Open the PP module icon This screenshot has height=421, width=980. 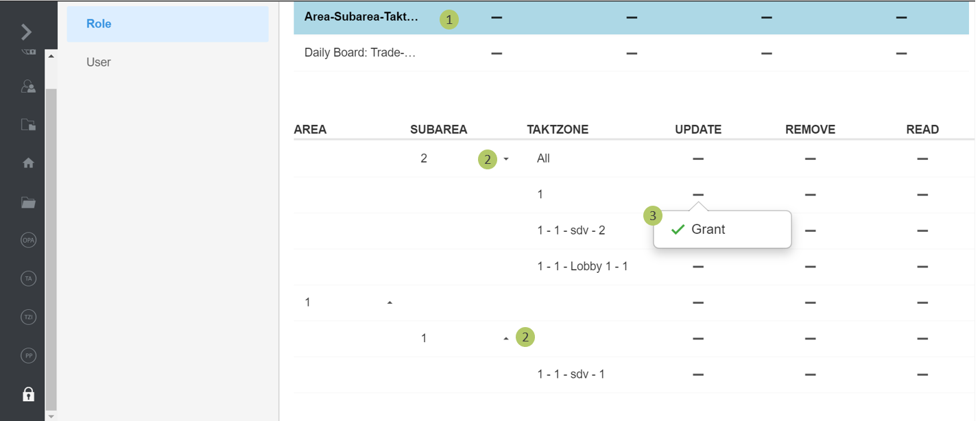28,356
